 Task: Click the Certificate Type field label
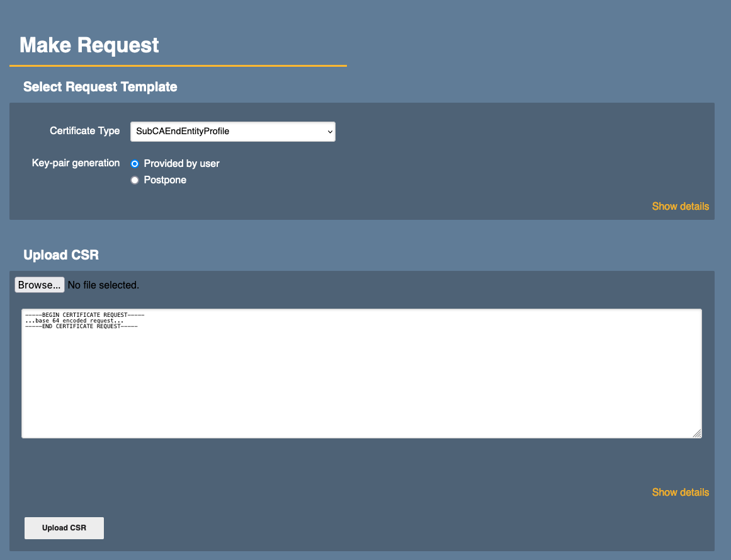coord(84,131)
